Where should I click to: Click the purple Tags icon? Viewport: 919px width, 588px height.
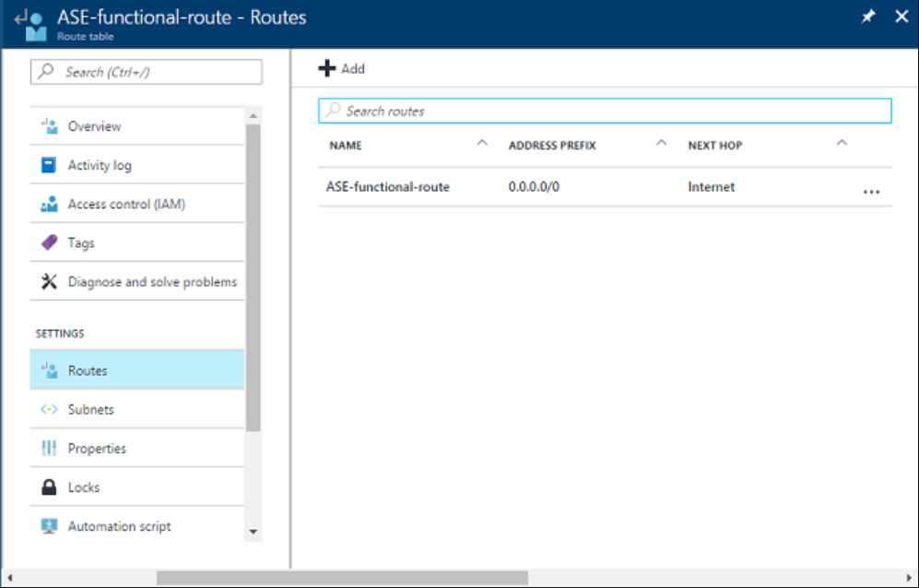(49, 242)
